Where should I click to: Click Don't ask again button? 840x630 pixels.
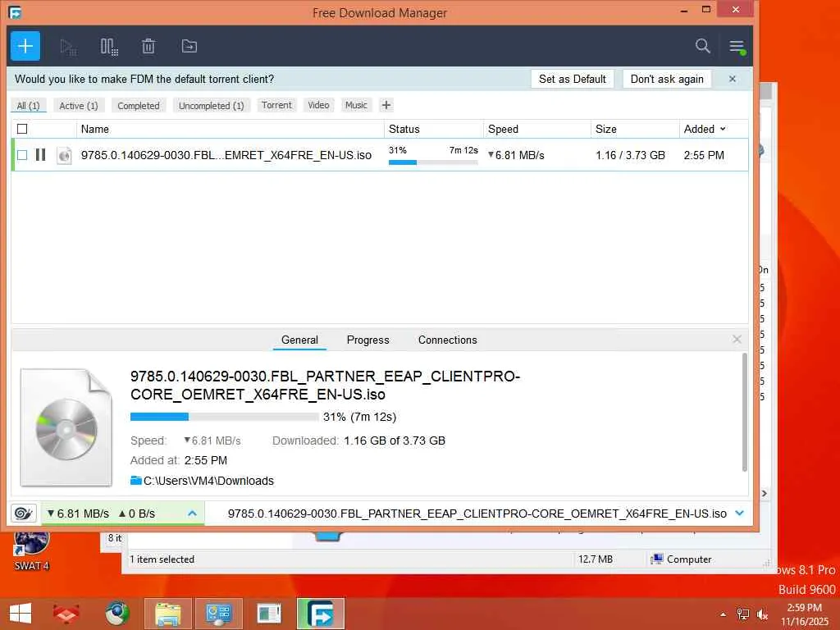[667, 79]
